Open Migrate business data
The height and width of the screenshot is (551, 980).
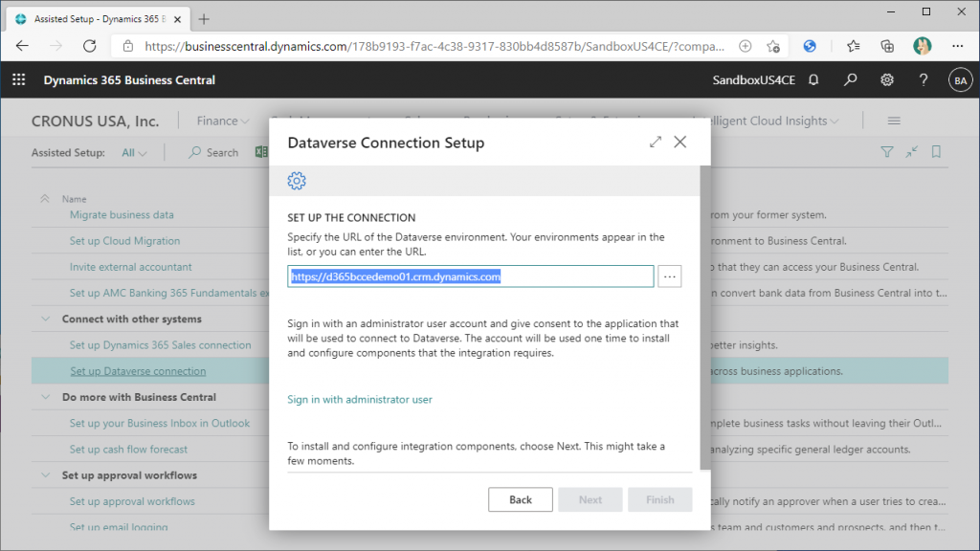point(122,215)
